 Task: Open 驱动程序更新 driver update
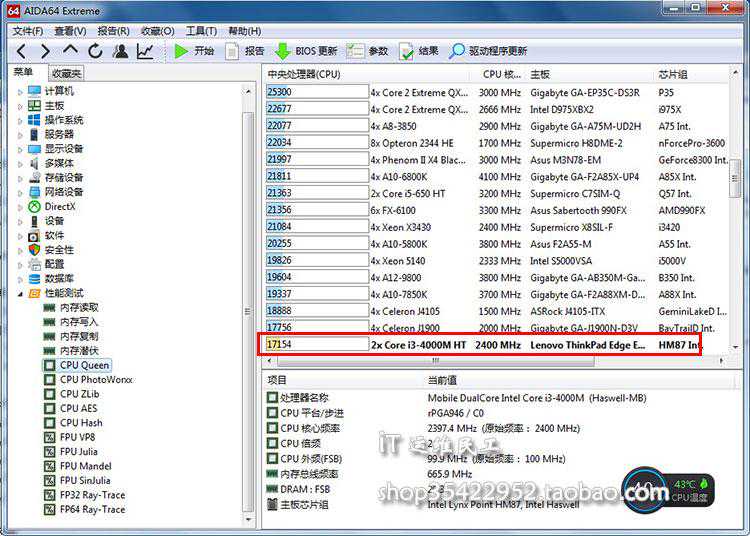pyautogui.click(x=488, y=51)
